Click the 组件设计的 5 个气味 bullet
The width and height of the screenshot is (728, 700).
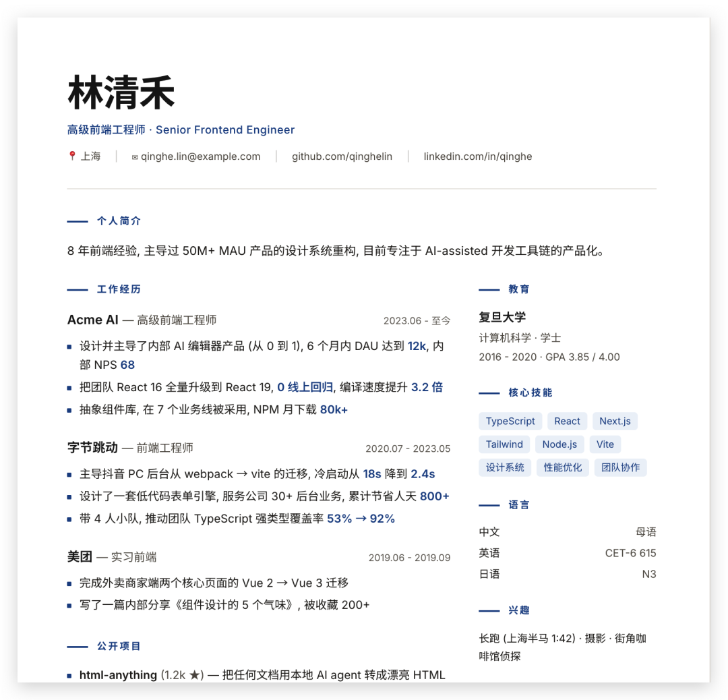[x=224, y=605]
